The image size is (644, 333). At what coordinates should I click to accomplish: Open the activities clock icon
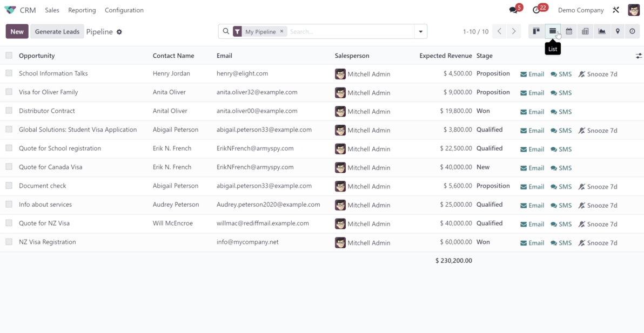pos(536,10)
